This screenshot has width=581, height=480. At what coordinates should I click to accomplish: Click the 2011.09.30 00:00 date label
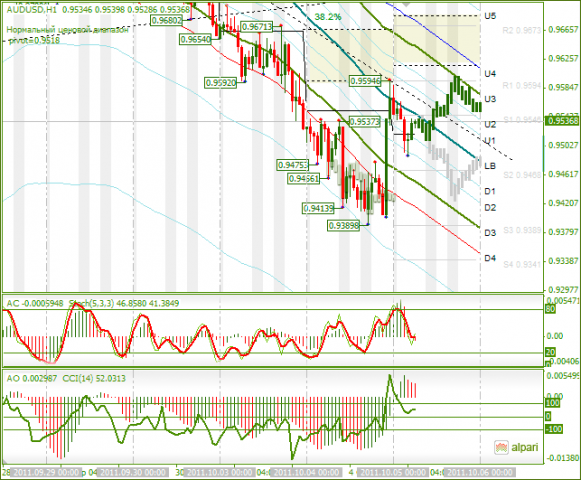click(133, 473)
